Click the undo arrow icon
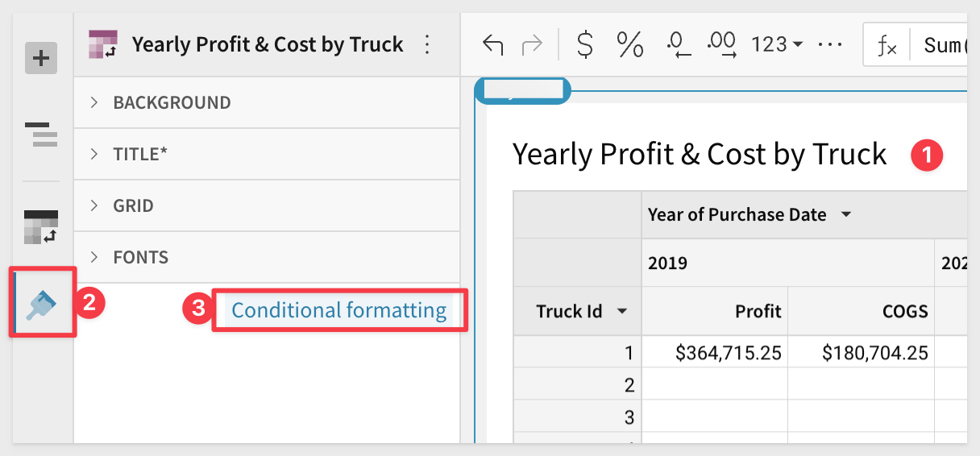This screenshot has height=456, width=980. pos(492,45)
